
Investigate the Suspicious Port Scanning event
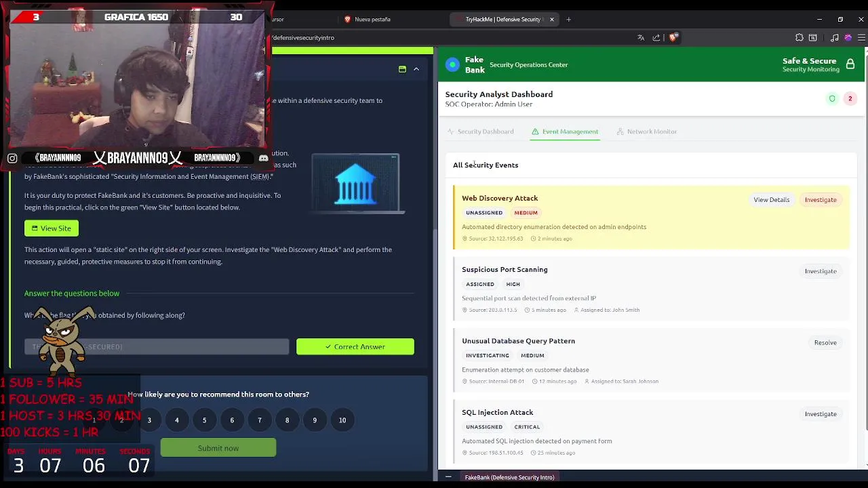(821, 271)
